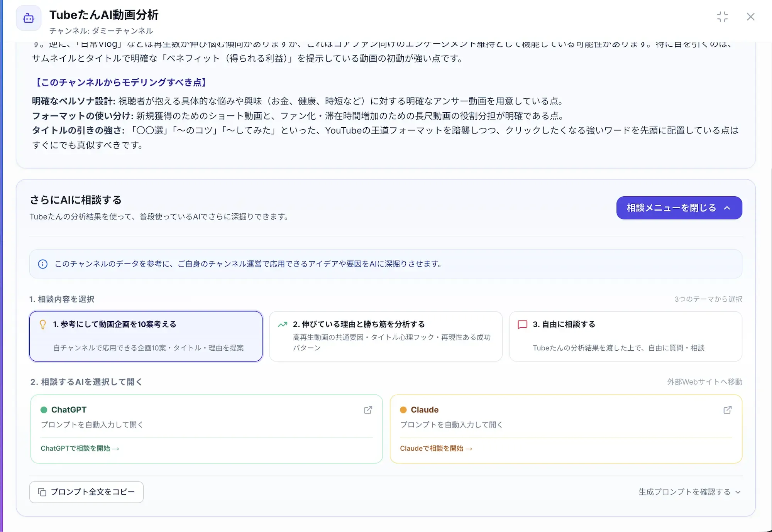Screen dimensions: 772x532
Task: Click the copy icon on プロンプト全文をコピー
Action: coord(42,492)
